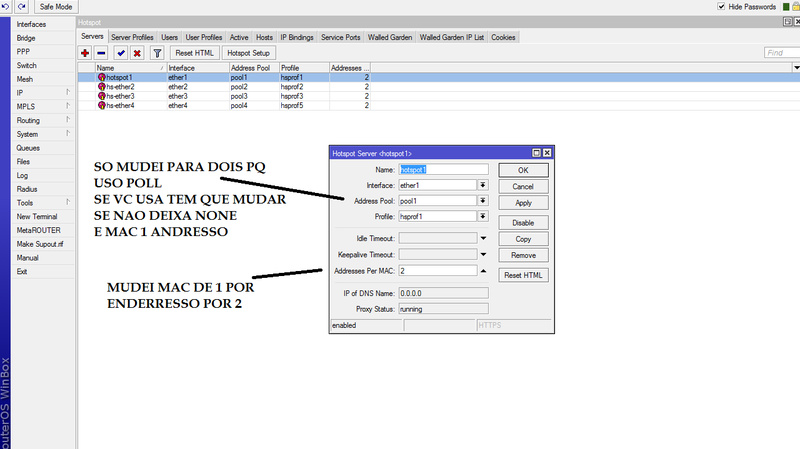Click the blue minus remove icon
The image size is (800, 449).
click(x=101, y=53)
